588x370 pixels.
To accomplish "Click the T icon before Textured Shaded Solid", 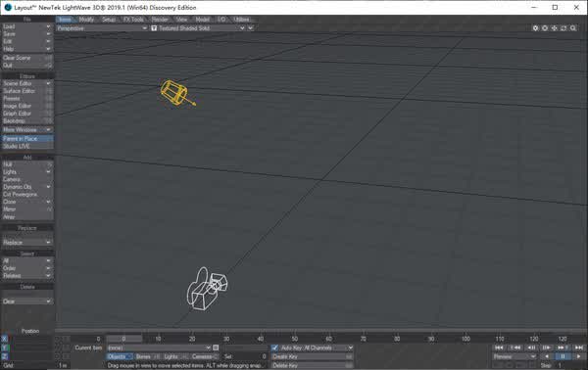I will click(x=154, y=28).
